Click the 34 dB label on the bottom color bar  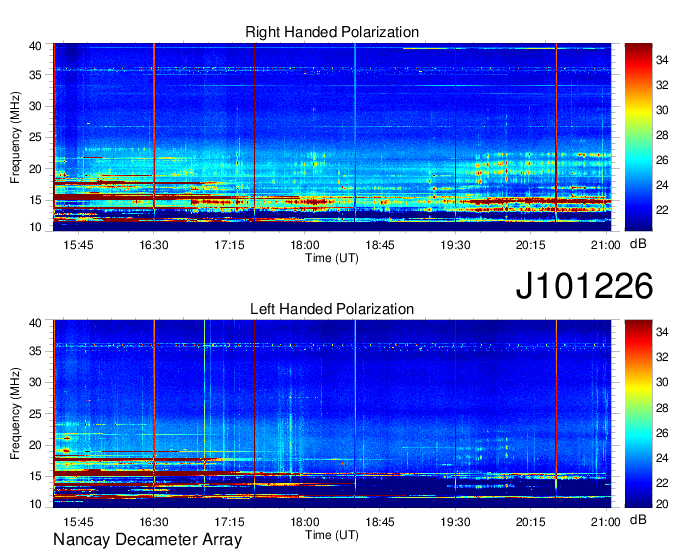pyautogui.click(x=662, y=333)
